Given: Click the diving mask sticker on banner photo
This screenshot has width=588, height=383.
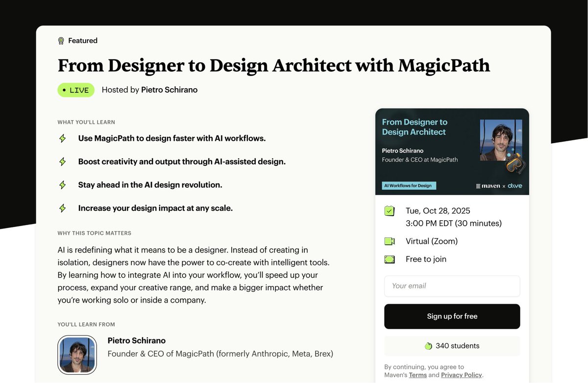Looking at the screenshot, I should click(516, 165).
